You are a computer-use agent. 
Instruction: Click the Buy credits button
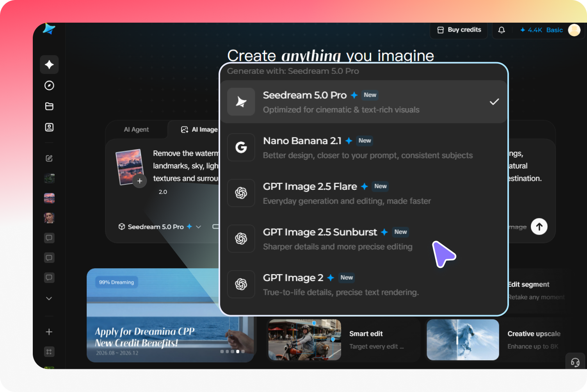[x=459, y=30]
